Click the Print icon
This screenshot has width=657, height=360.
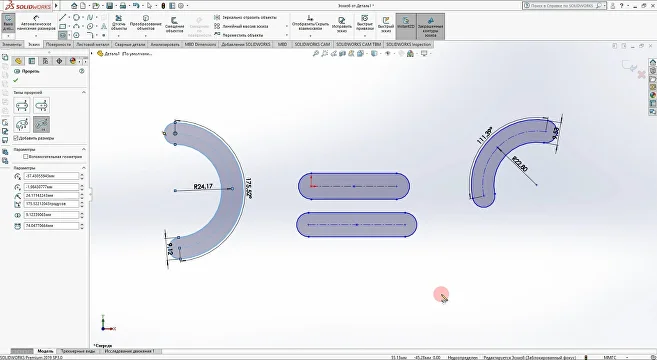click(123, 6)
